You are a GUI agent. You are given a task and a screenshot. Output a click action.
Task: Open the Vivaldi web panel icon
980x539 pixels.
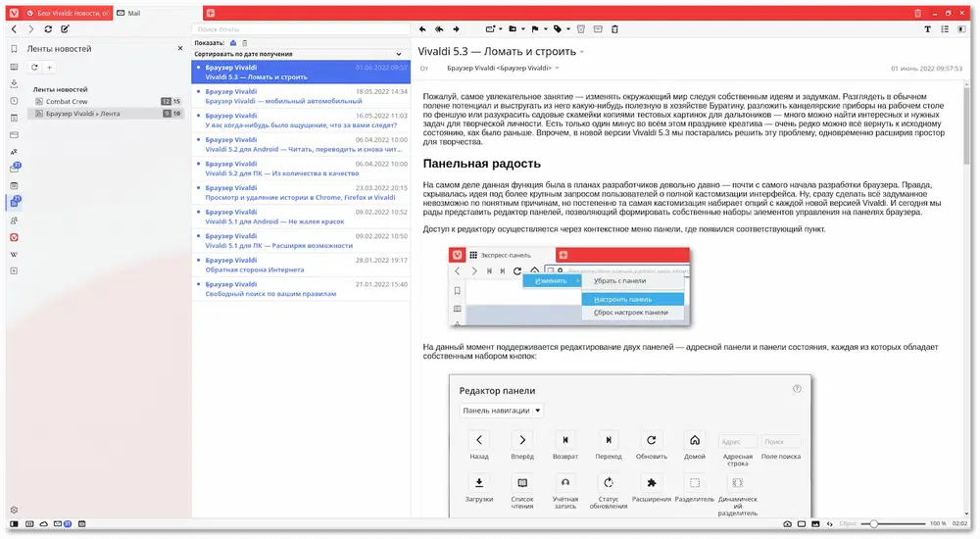pos(14,237)
